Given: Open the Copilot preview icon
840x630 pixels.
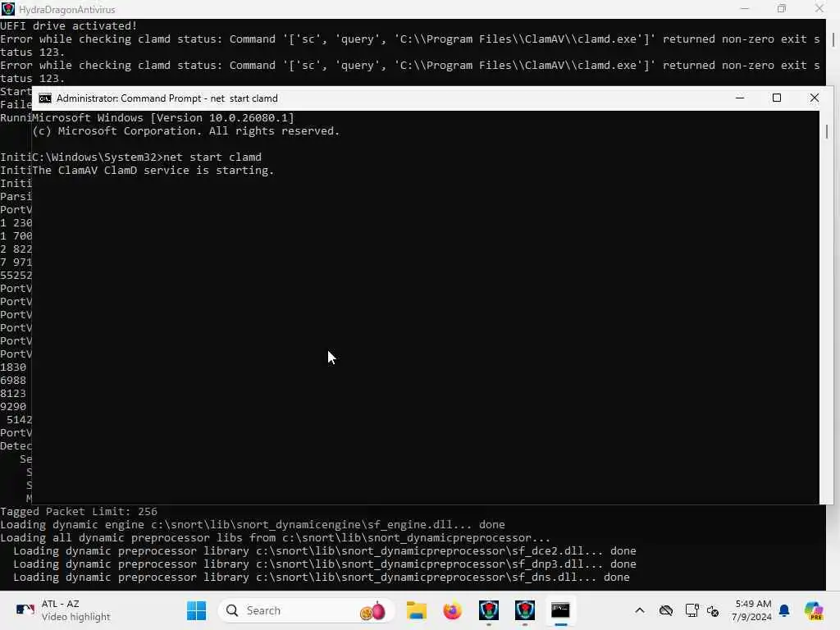Looking at the screenshot, I should [x=814, y=610].
